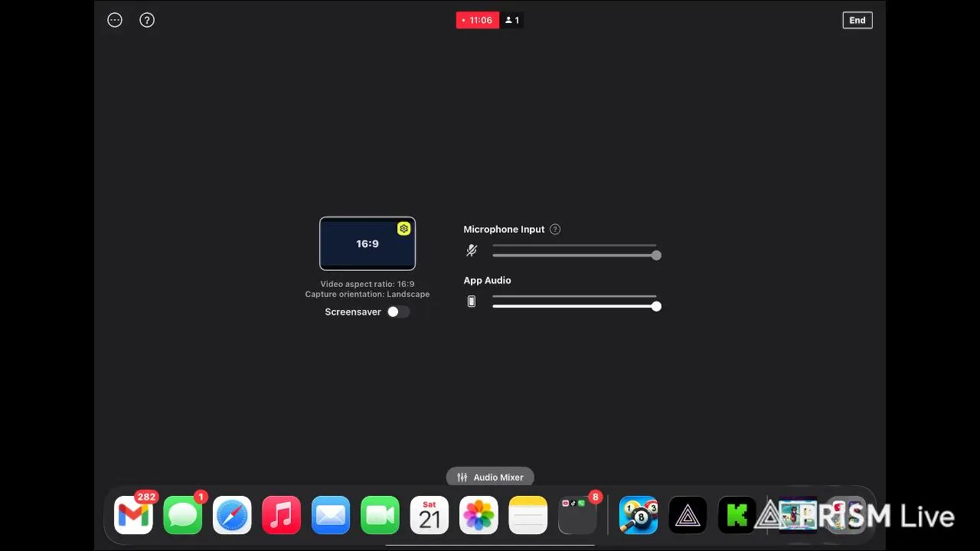The height and width of the screenshot is (551, 980).
Task: Unmute the microphone icon
Action: [472, 250]
